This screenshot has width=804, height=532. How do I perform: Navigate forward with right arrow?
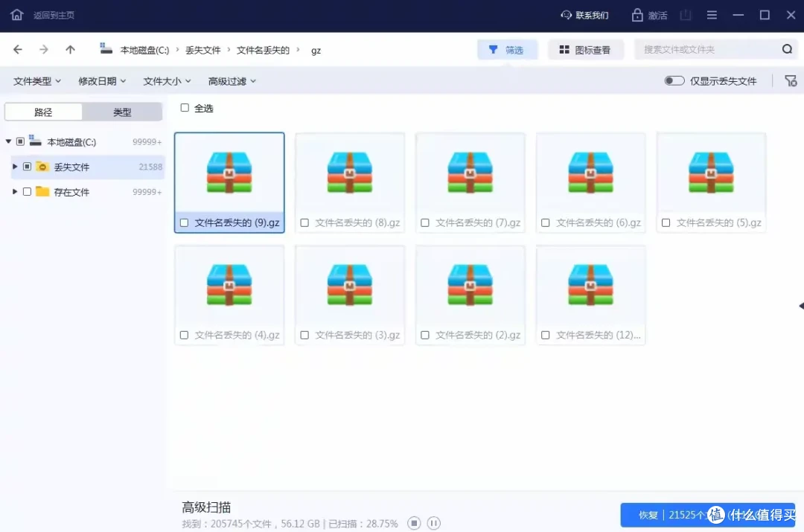coord(44,50)
